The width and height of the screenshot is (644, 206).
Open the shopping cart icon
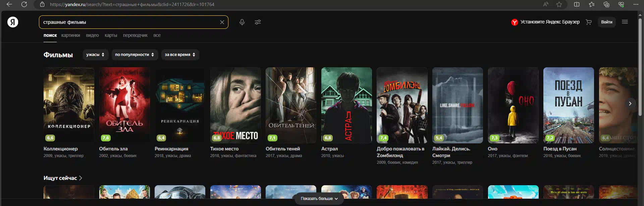(589, 22)
